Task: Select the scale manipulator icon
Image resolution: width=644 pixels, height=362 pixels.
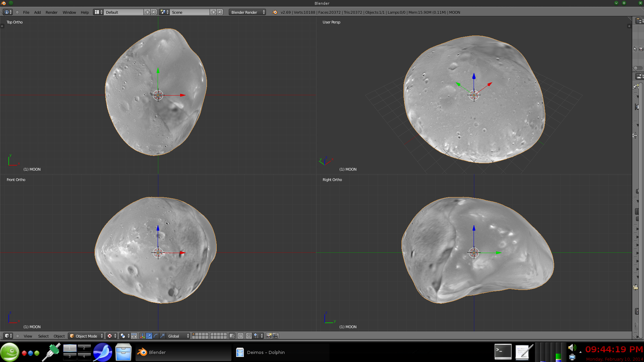Action: tap(162, 336)
